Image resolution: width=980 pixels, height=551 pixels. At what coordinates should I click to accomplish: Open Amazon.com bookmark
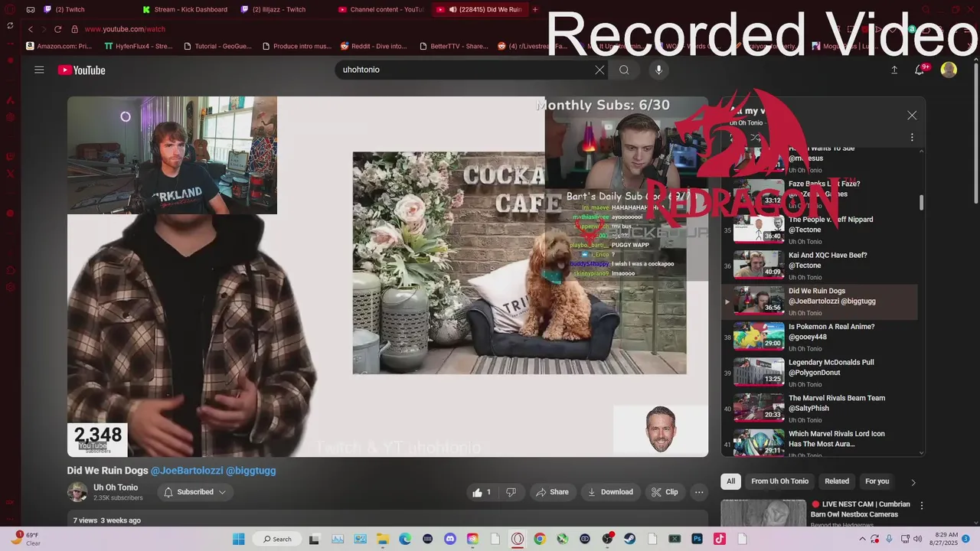click(59, 46)
